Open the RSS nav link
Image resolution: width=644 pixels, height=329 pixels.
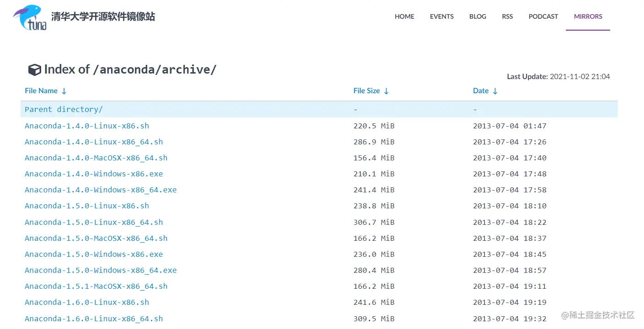tap(507, 16)
